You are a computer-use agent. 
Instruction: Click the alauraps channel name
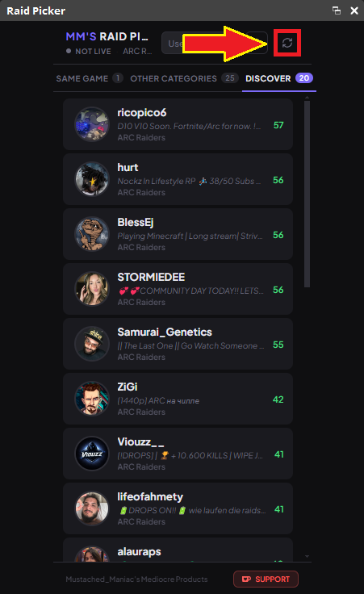[139, 551]
